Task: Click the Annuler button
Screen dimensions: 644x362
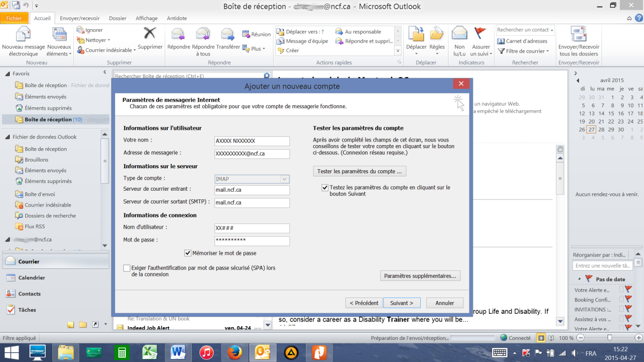Action: coord(445,303)
